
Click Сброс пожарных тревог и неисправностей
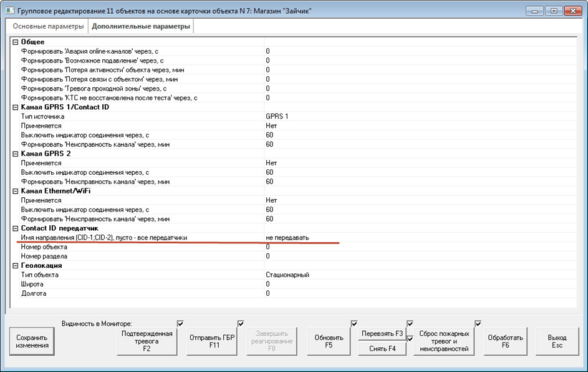coord(444,341)
